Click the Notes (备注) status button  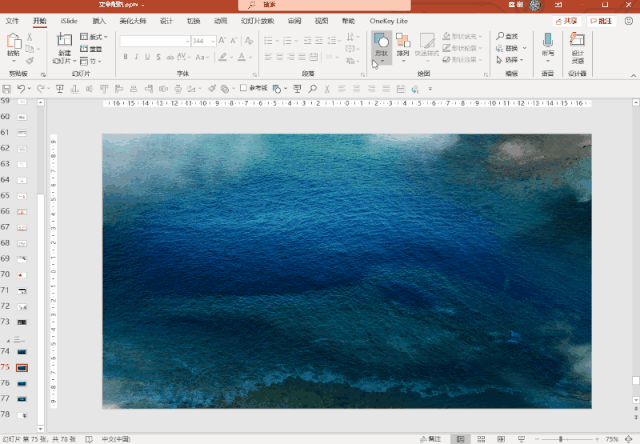(431, 439)
